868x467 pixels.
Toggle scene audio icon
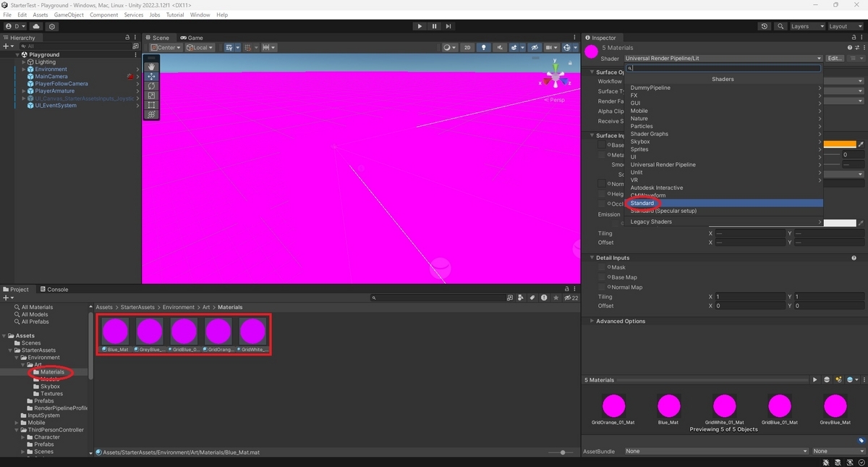501,48
